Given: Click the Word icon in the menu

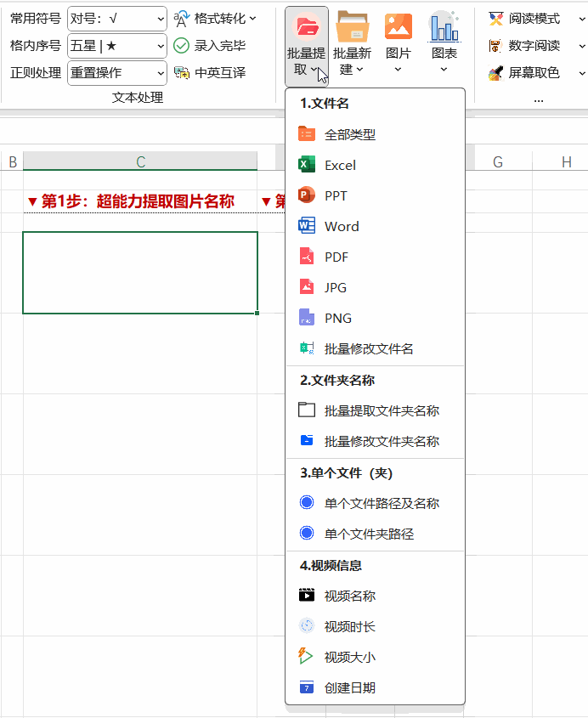Looking at the screenshot, I should 307,226.
